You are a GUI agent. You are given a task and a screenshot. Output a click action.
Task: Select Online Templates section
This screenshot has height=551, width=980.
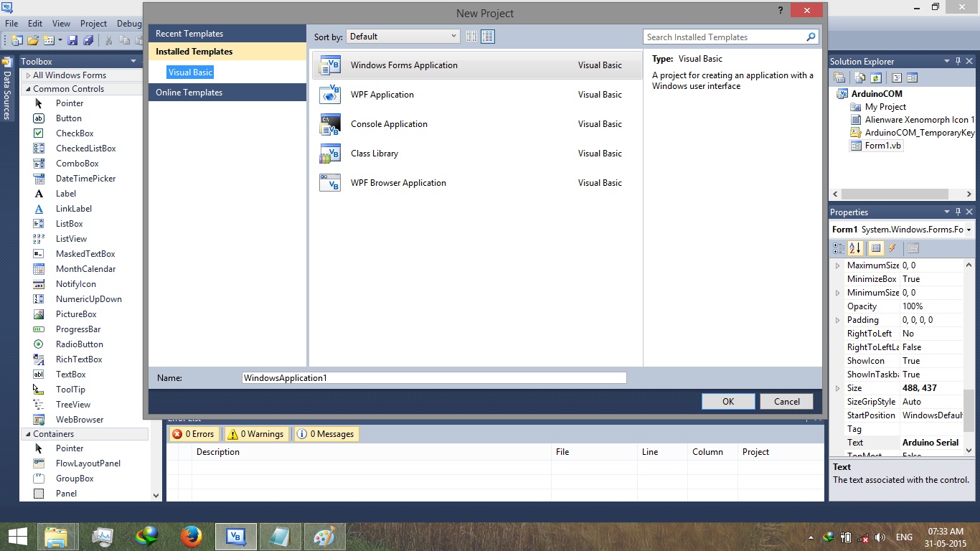227,93
